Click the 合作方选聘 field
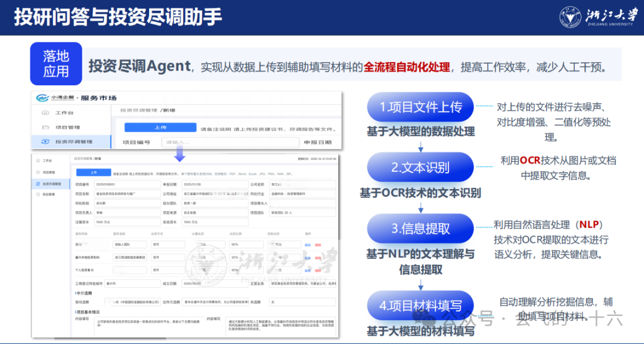The width and height of the screenshot is (644, 344). pyautogui.click(x=215, y=302)
